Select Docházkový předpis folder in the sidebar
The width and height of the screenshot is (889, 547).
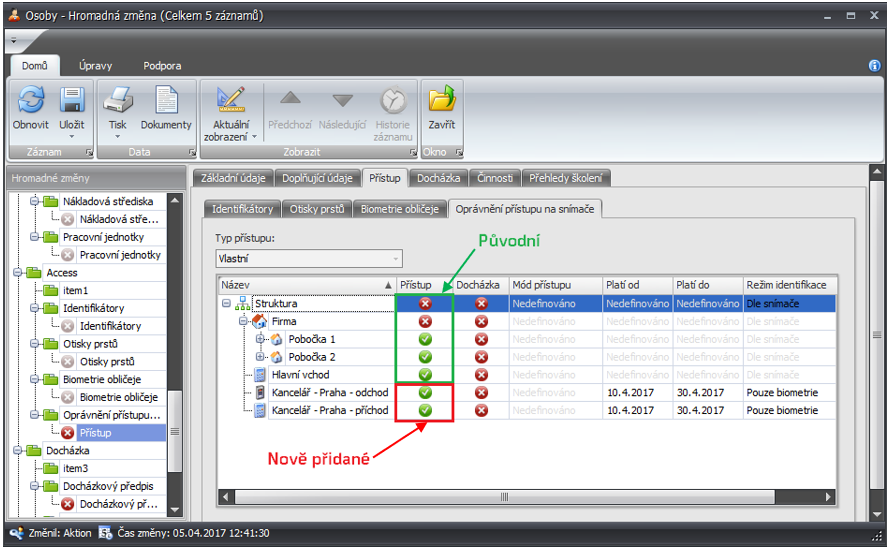[108, 486]
